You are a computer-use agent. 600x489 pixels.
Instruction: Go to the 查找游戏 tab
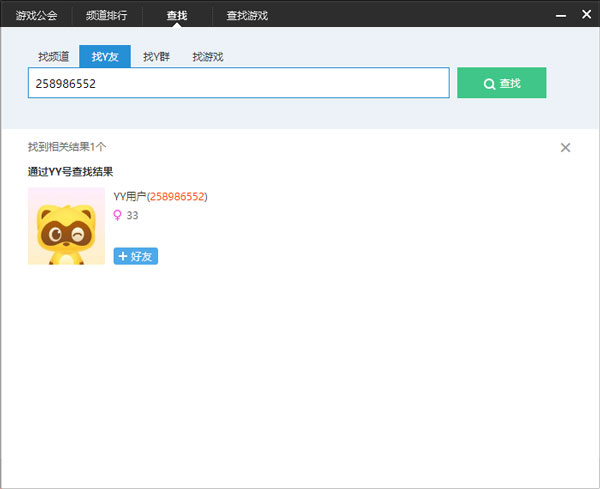click(x=247, y=16)
